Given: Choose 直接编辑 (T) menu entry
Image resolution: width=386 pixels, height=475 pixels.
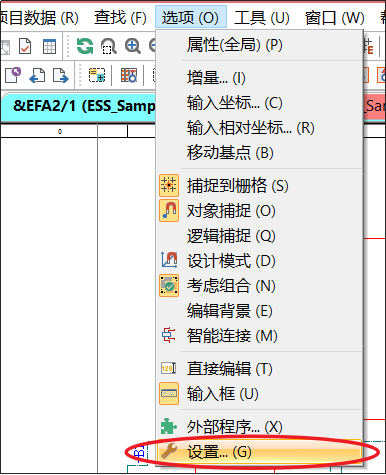Looking at the screenshot, I should pos(260,368).
